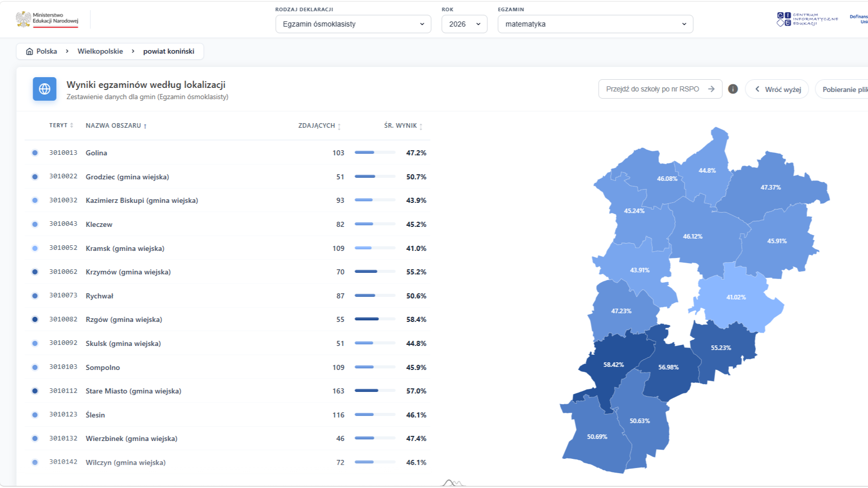Click the 55.2% score value
This screenshot has width=868, height=488.
(x=416, y=272)
